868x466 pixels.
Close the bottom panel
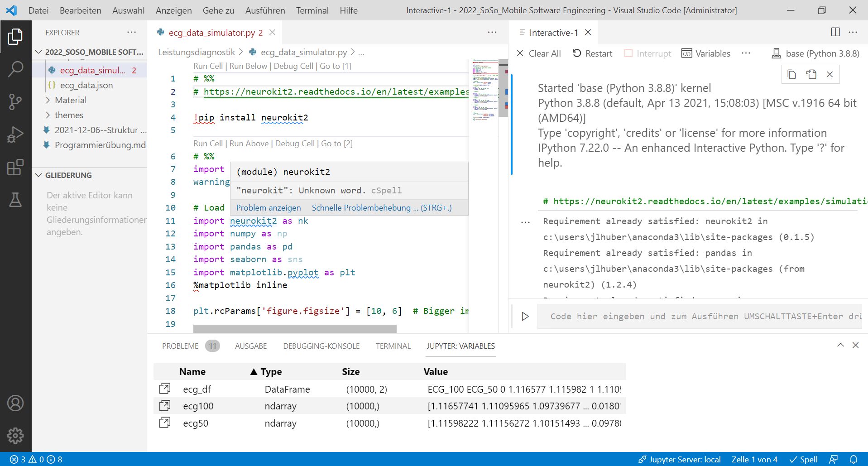[855, 345]
